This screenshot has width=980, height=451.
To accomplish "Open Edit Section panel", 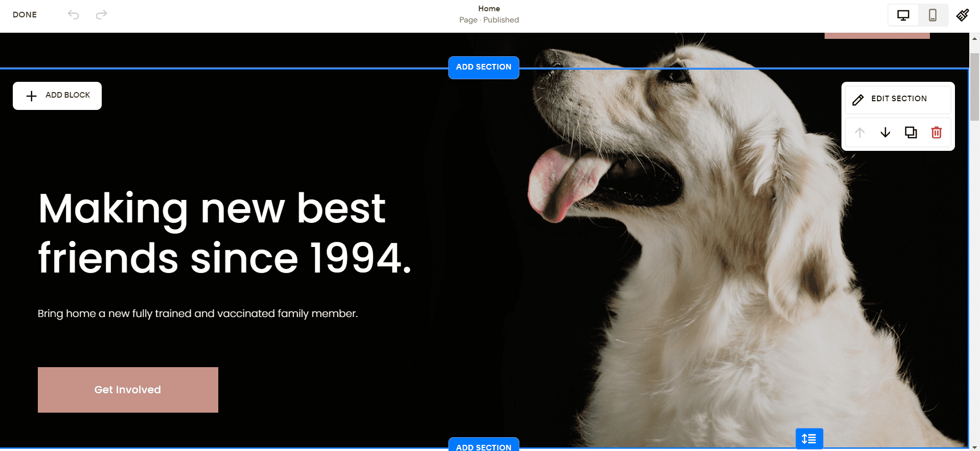I will [x=898, y=99].
